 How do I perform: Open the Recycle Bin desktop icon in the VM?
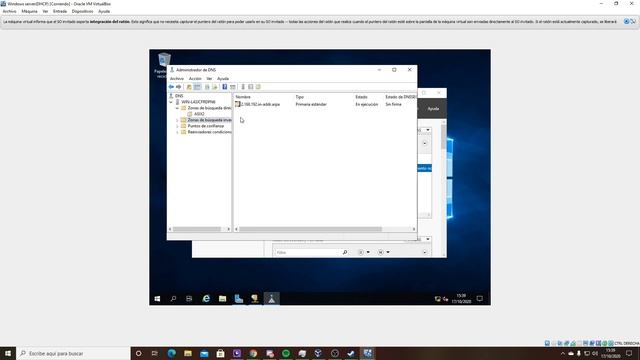click(164, 60)
